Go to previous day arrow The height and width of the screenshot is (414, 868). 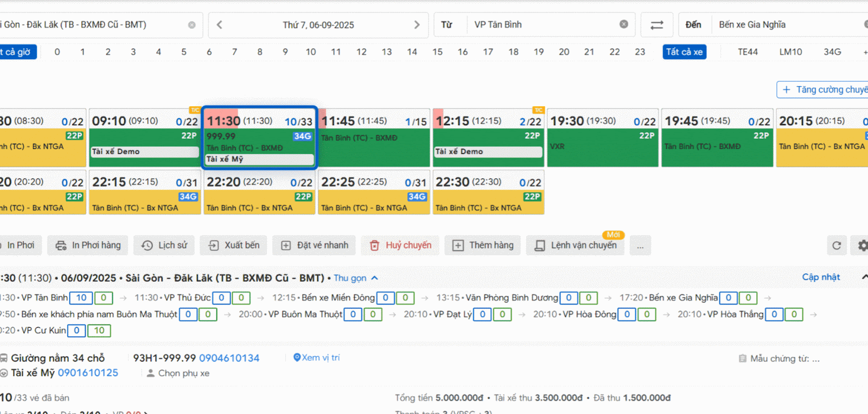[219, 25]
